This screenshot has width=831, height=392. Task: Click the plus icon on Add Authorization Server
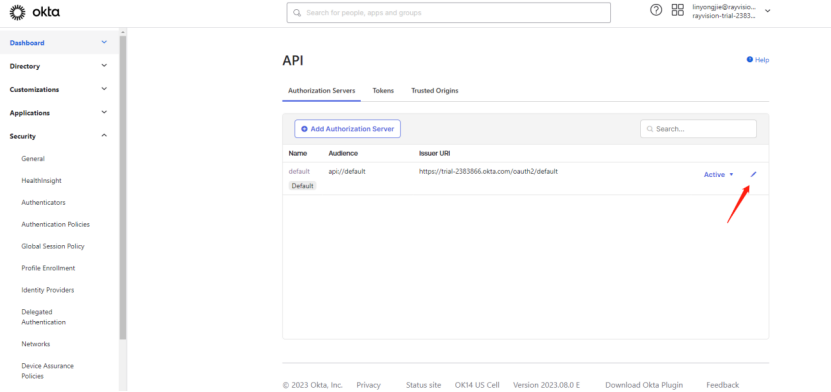pyautogui.click(x=304, y=129)
